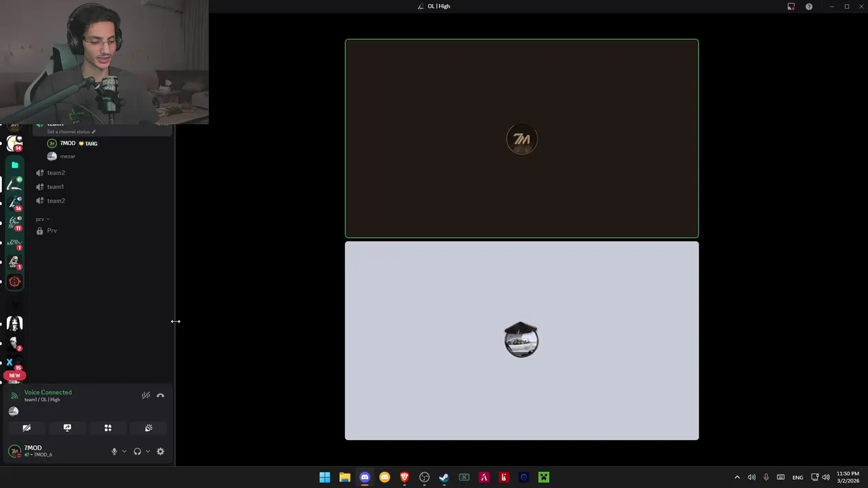Collapse the prv category
The image size is (868, 488).
tap(42, 219)
